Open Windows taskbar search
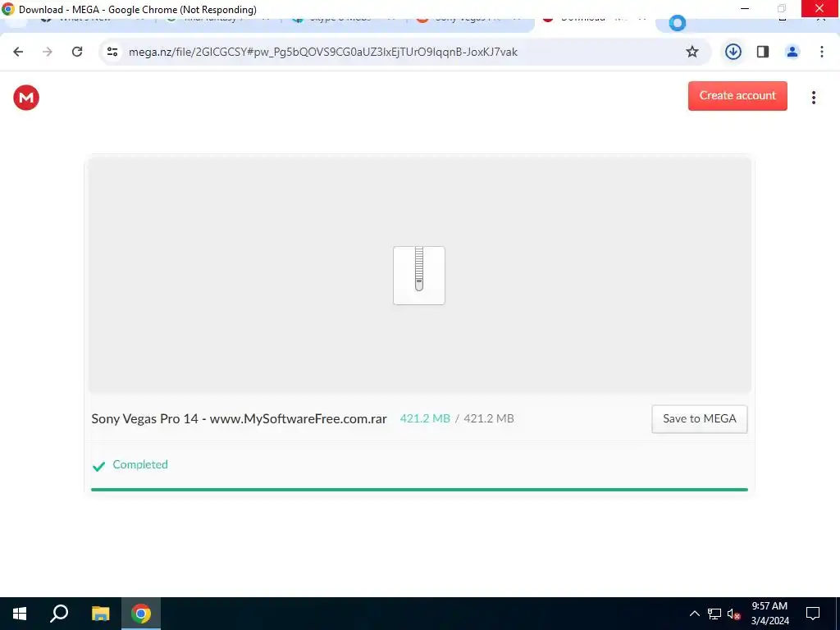 [59, 614]
